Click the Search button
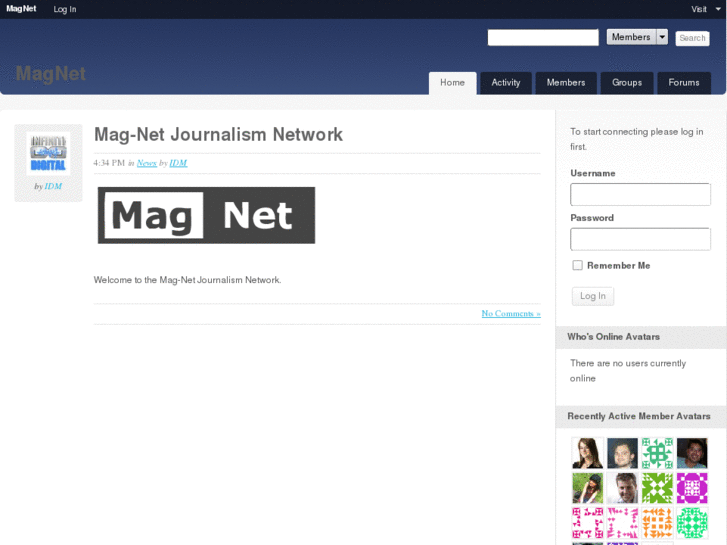The height and width of the screenshot is (545, 727). (x=692, y=38)
